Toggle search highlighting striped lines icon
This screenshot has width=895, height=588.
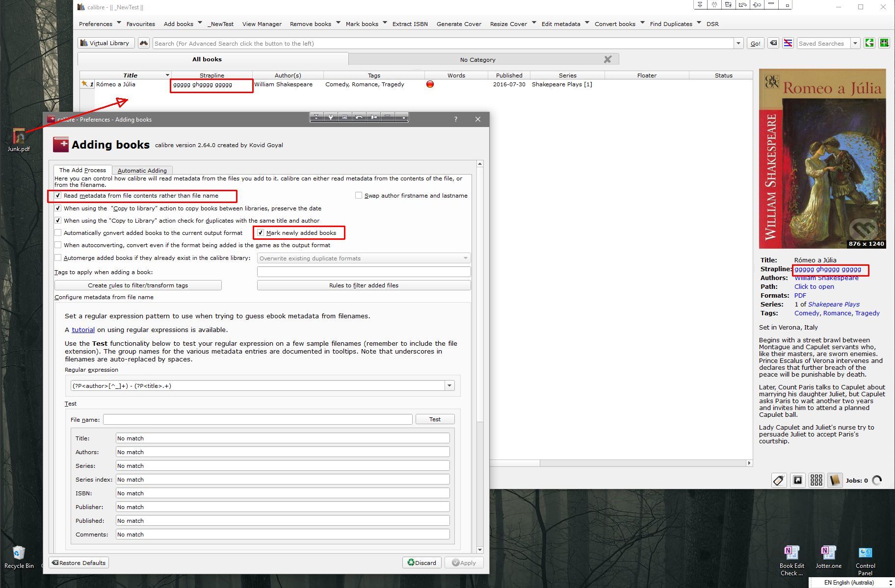pyautogui.click(x=788, y=43)
